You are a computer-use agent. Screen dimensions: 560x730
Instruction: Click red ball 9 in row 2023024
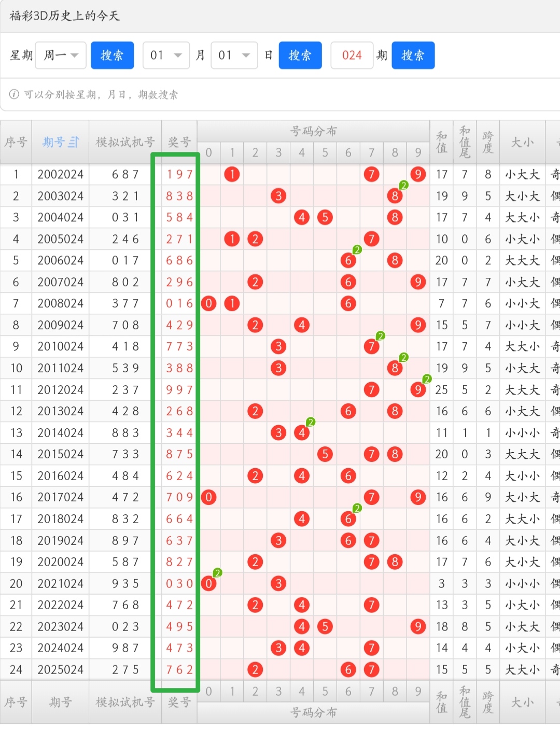pyautogui.click(x=418, y=626)
